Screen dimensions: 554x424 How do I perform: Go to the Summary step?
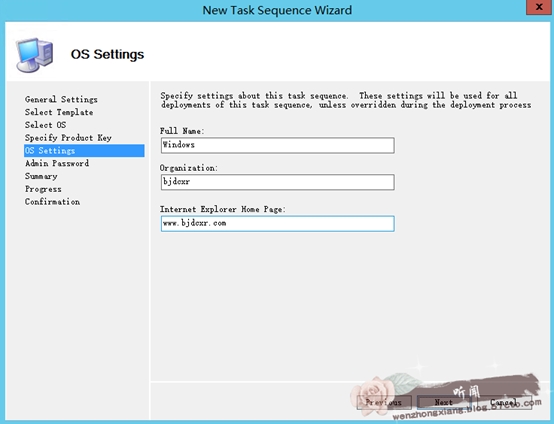(41, 176)
